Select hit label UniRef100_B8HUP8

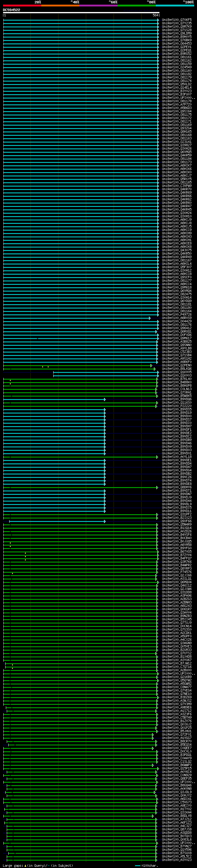[177, 386]
